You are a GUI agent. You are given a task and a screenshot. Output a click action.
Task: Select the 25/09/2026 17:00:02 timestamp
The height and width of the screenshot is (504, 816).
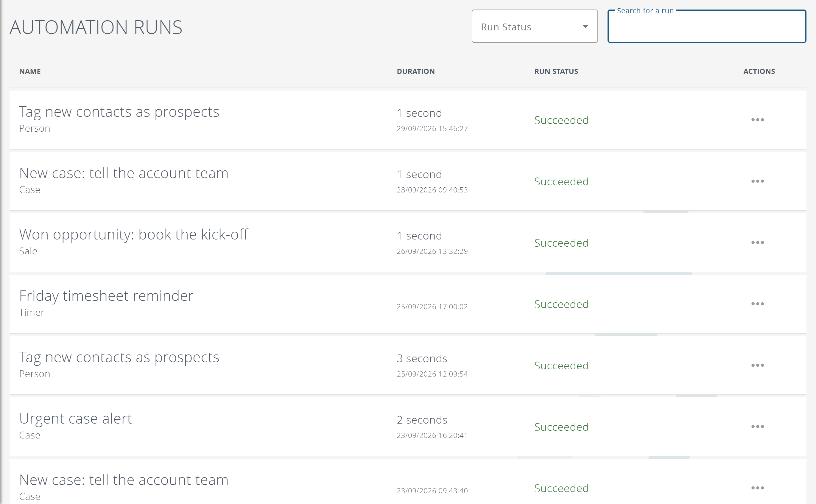[x=432, y=306]
